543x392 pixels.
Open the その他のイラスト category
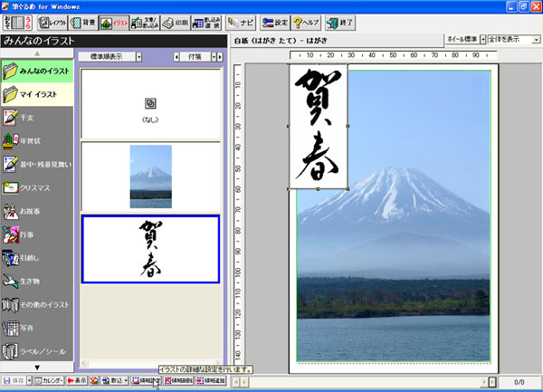click(37, 305)
